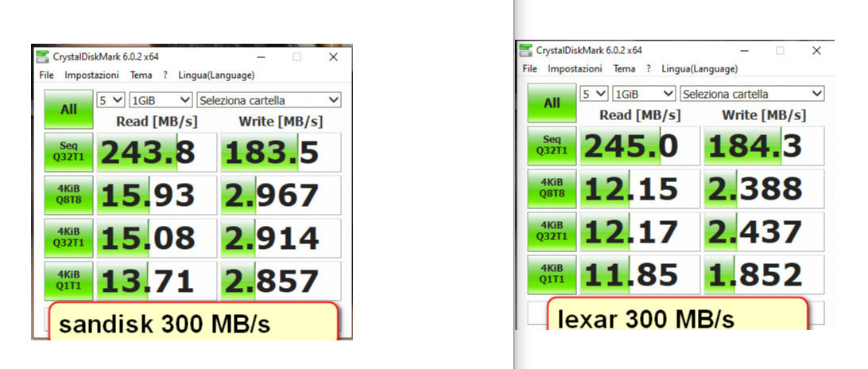Start 4KiB Q32T1 test in lexar window

(552, 231)
